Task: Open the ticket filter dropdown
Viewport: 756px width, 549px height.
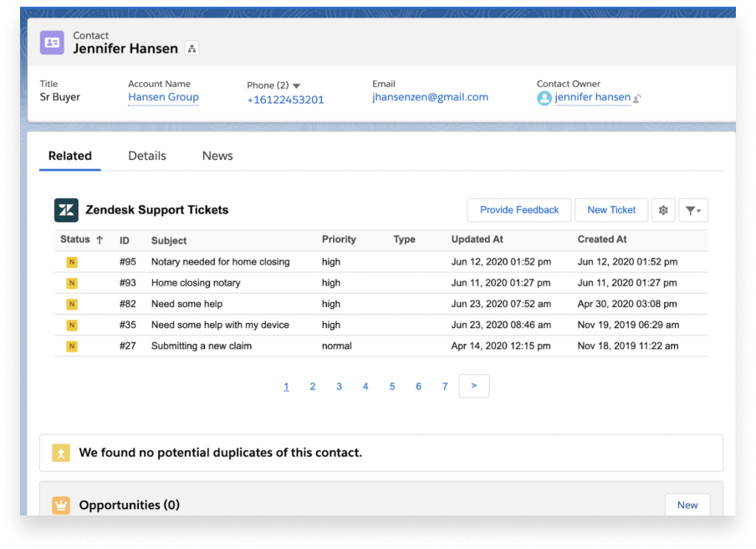Action: 692,210
